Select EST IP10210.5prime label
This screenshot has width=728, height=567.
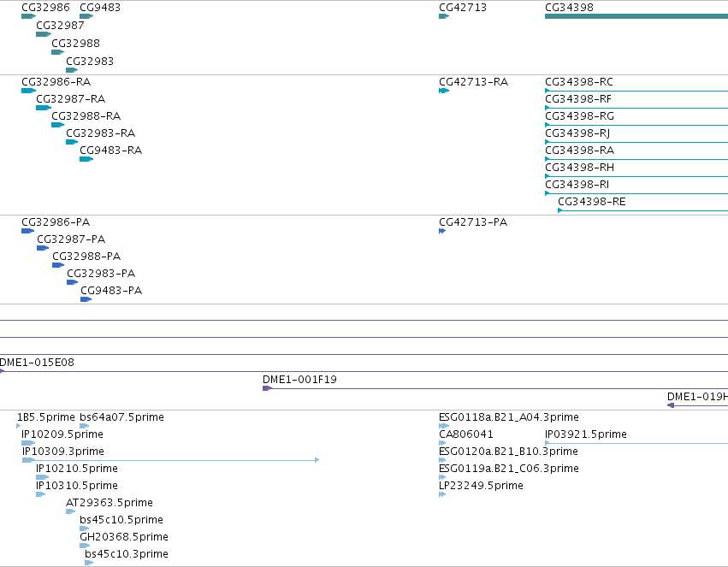tap(77, 470)
